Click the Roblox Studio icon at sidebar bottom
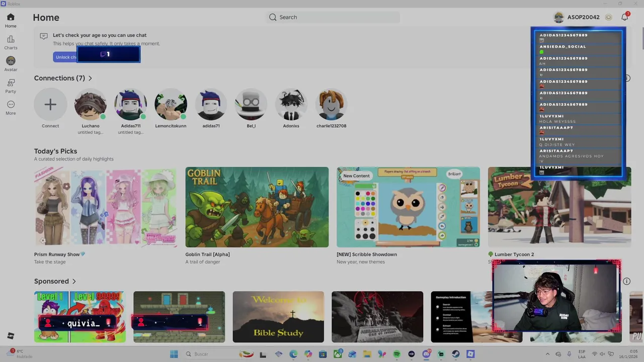The width and height of the screenshot is (644, 362). point(11,336)
